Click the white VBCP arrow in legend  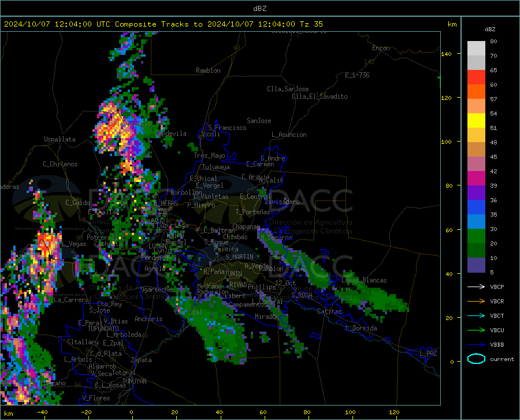click(476, 287)
